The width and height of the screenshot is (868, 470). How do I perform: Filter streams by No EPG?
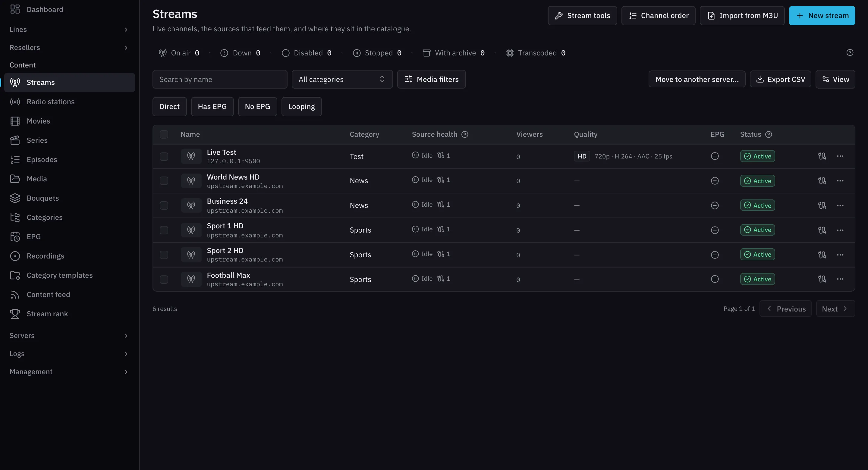(x=257, y=106)
